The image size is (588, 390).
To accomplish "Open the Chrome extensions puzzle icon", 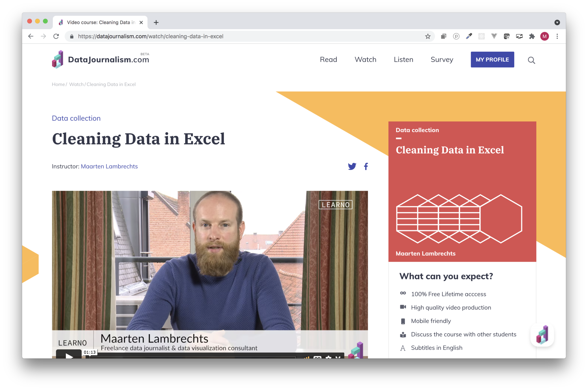I will pyautogui.click(x=532, y=36).
